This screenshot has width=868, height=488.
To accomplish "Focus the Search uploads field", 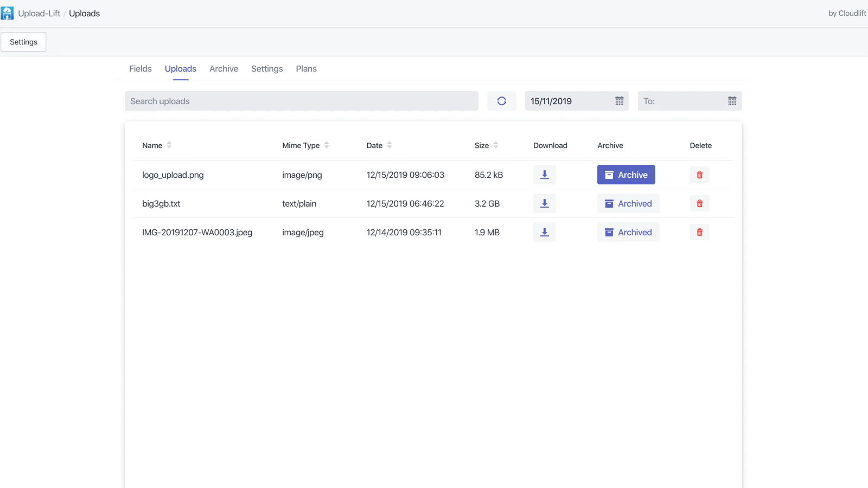I will pos(301,101).
